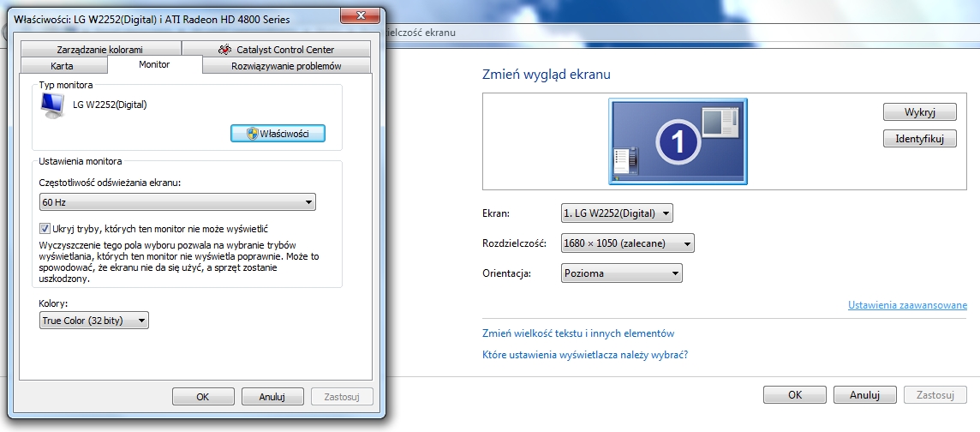Click OK in the screen resolution window
This screenshot has height=432, width=980.
click(794, 394)
